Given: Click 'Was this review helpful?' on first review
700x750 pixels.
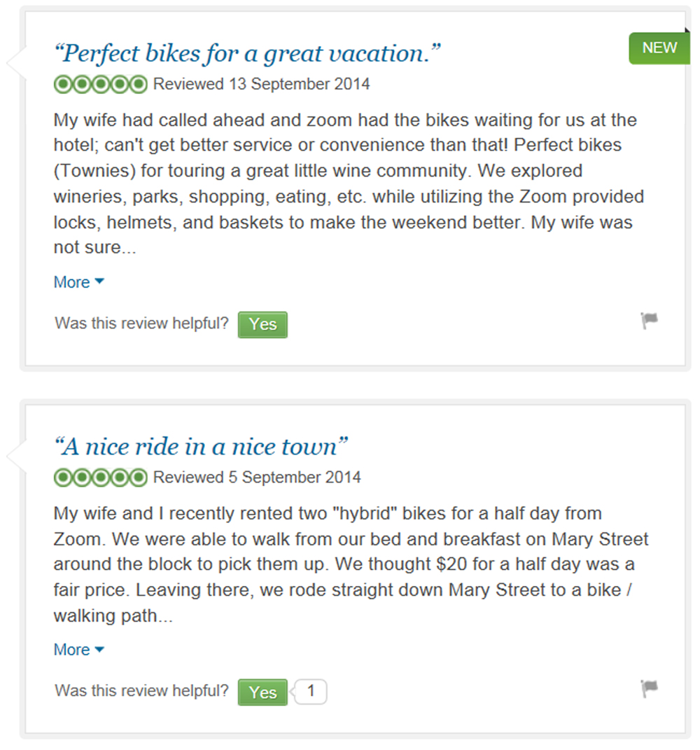Looking at the screenshot, I should pos(141,324).
